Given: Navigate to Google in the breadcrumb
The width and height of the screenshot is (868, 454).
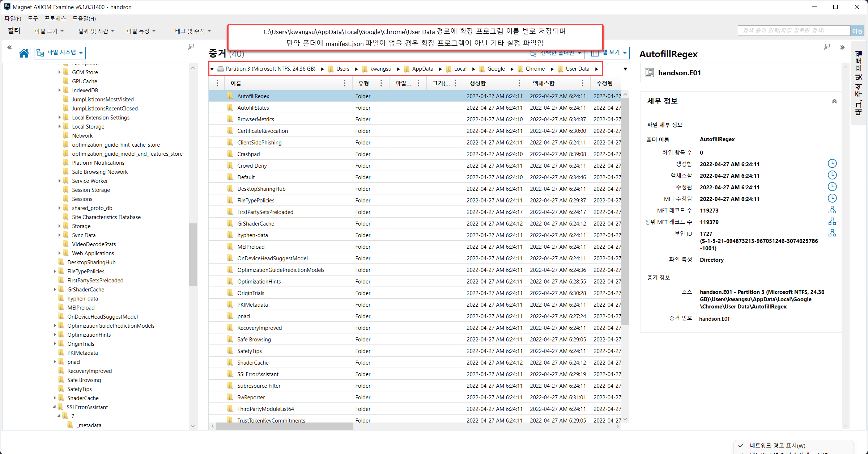Looking at the screenshot, I should pyautogui.click(x=496, y=69).
